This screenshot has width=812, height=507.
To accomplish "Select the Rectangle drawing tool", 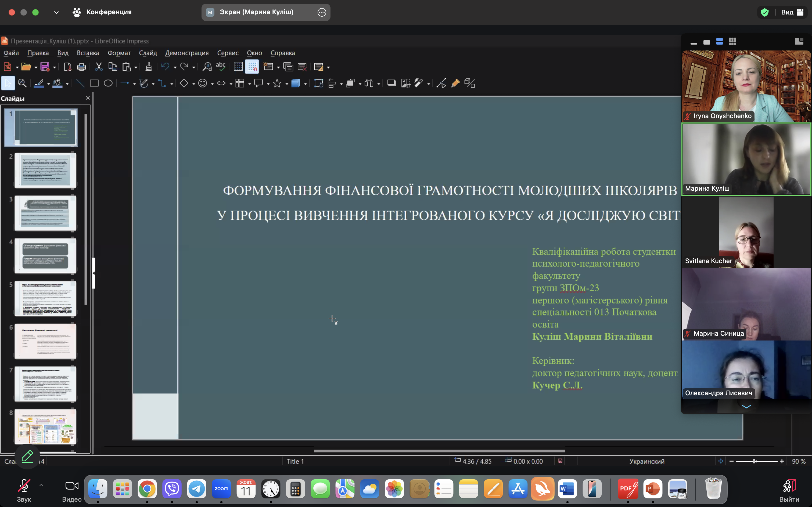I will click(94, 83).
